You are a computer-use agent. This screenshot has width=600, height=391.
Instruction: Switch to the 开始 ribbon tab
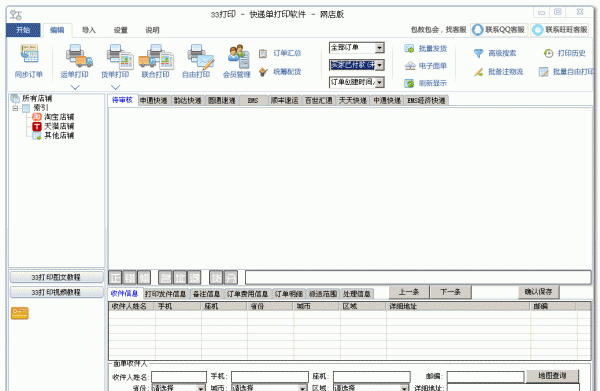pos(23,30)
